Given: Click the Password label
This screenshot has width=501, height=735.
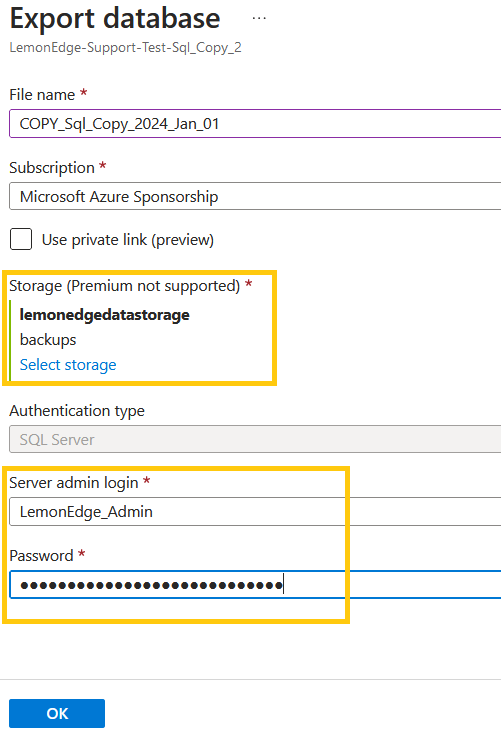Looking at the screenshot, I should 41,556.
